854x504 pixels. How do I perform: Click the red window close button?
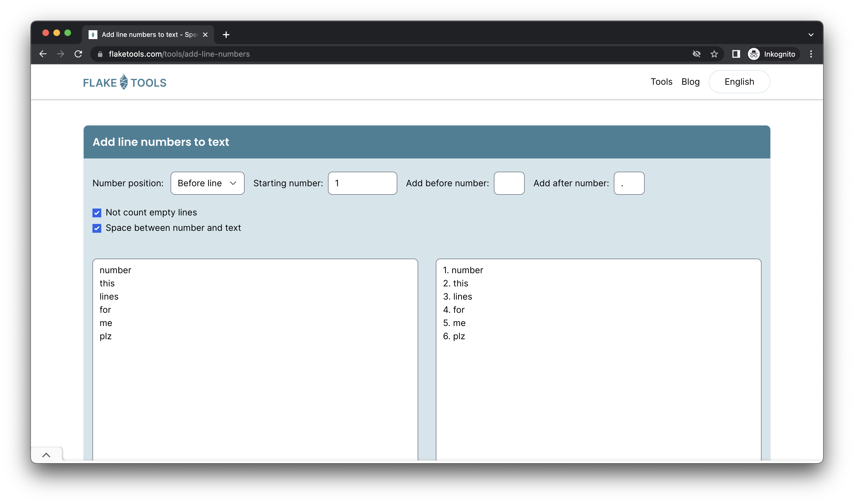click(x=45, y=33)
